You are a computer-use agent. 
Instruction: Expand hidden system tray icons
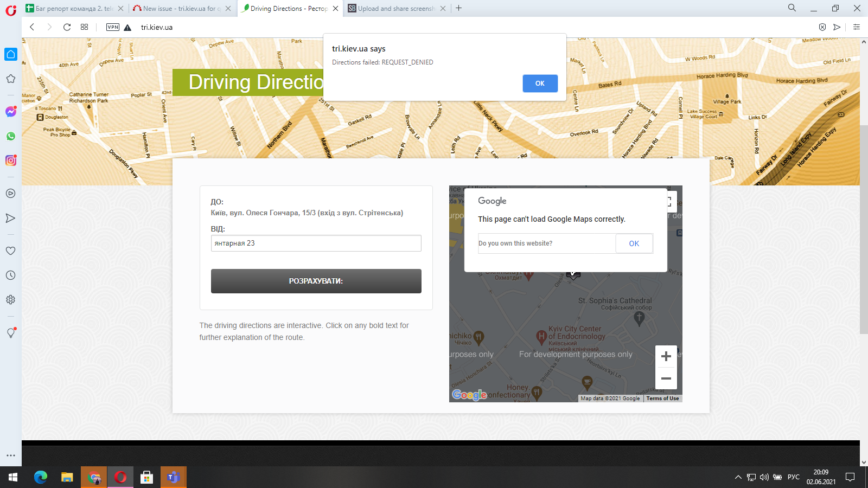coord(738,477)
